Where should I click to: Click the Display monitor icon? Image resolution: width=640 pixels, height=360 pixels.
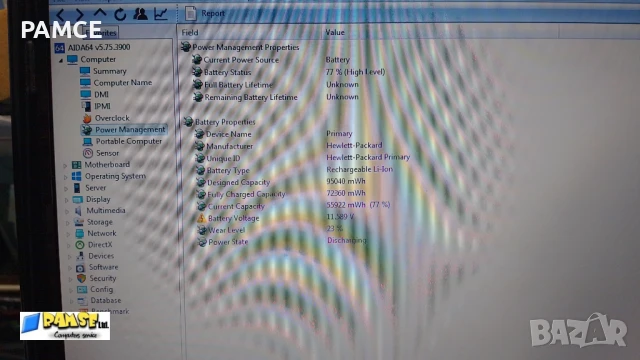[78, 200]
